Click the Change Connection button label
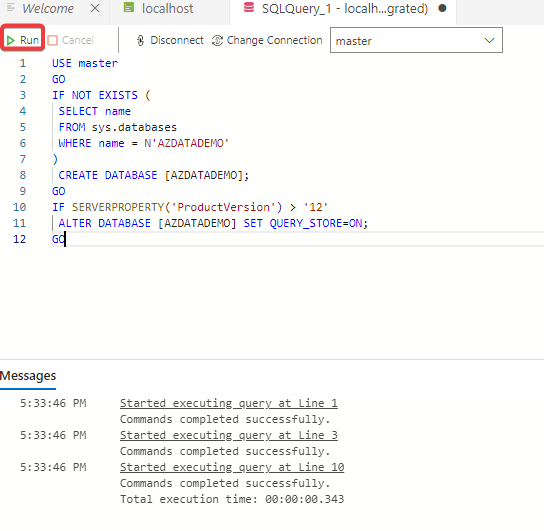 [x=274, y=40]
